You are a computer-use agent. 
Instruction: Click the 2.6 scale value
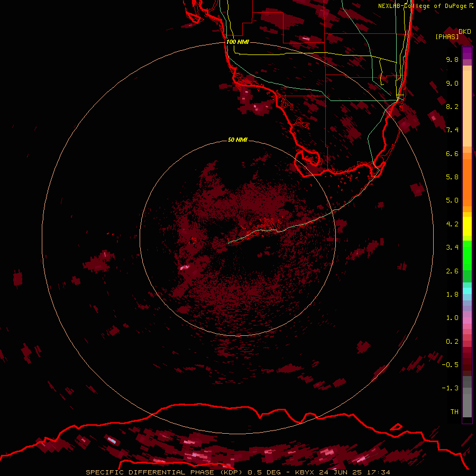(x=452, y=271)
